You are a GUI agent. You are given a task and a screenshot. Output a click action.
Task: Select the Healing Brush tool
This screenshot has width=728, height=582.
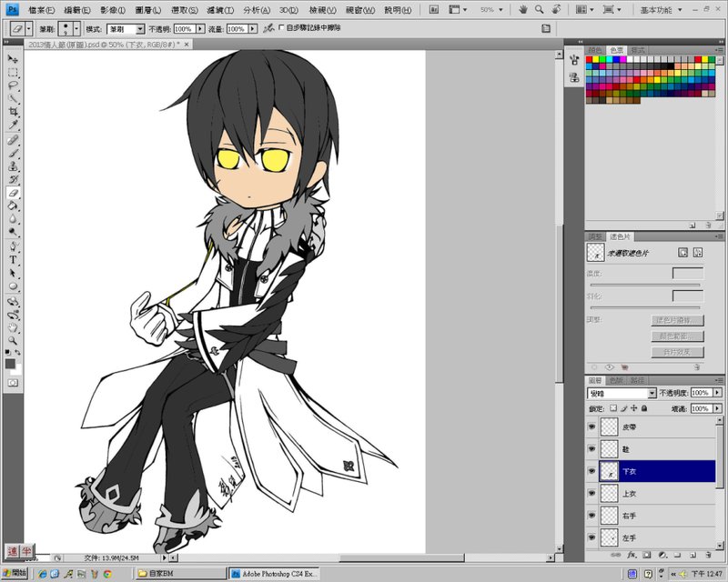pyautogui.click(x=13, y=140)
